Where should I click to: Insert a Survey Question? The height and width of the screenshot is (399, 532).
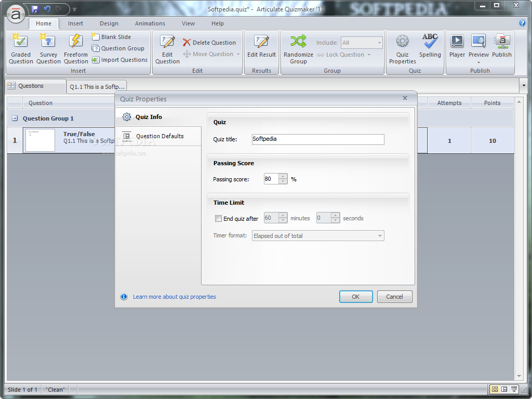pos(48,49)
